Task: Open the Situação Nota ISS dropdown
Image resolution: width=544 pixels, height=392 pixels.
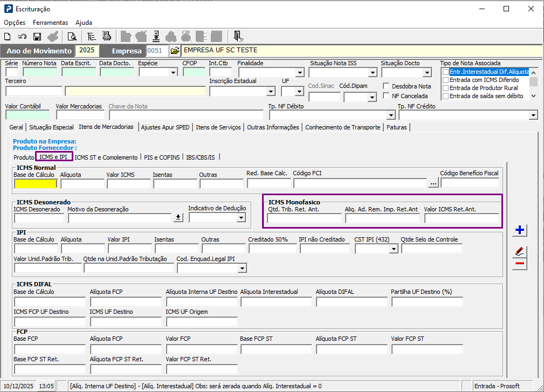Action: tap(373, 72)
